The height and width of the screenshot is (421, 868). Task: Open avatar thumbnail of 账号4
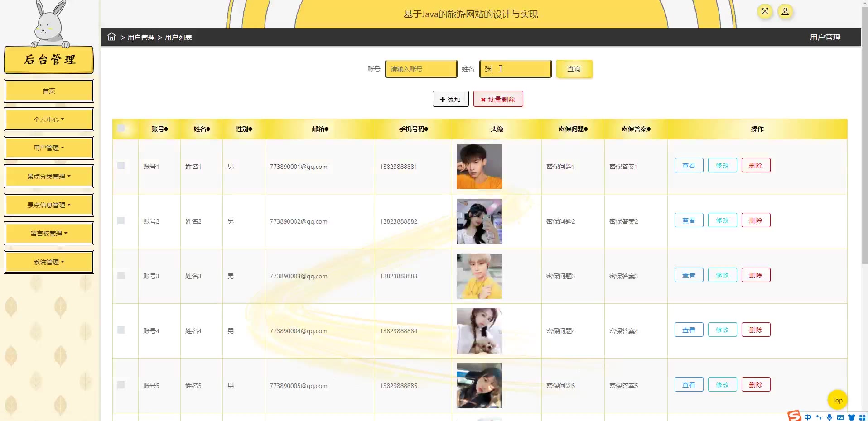click(x=479, y=330)
